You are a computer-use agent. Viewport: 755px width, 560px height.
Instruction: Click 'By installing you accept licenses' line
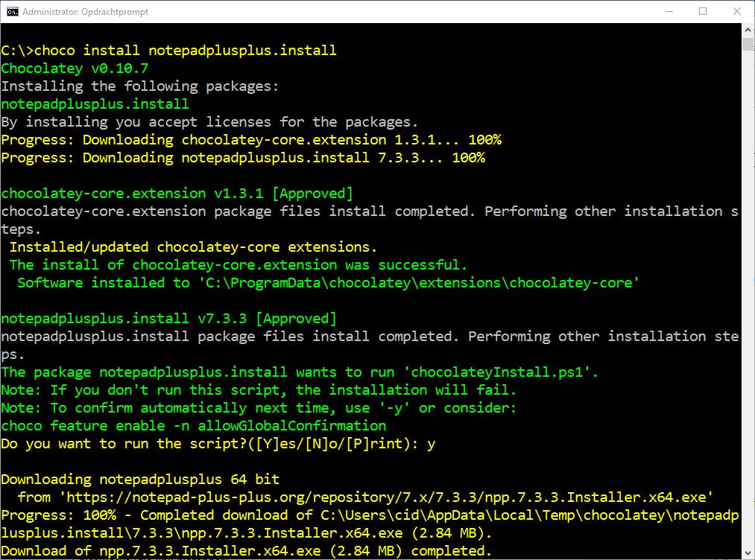[x=209, y=121]
